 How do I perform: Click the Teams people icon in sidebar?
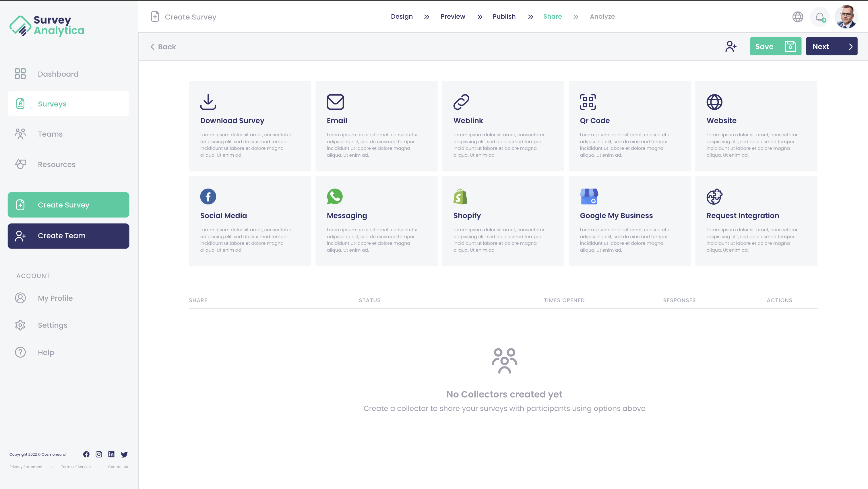(x=20, y=134)
